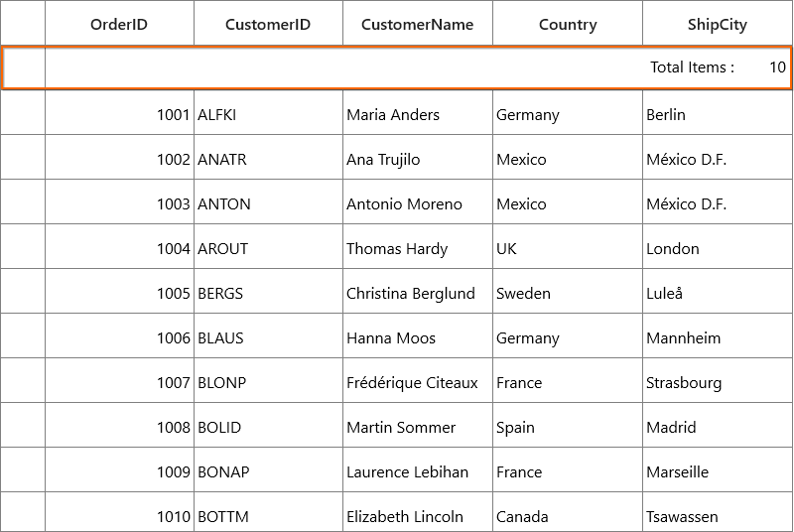This screenshot has height=532, width=794.
Task: Select the Tsawassen ship city cell
Action: (718, 512)
